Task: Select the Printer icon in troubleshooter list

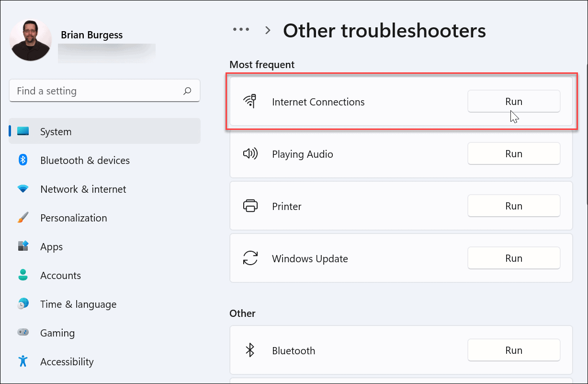Action: click(x=250, y=206)
